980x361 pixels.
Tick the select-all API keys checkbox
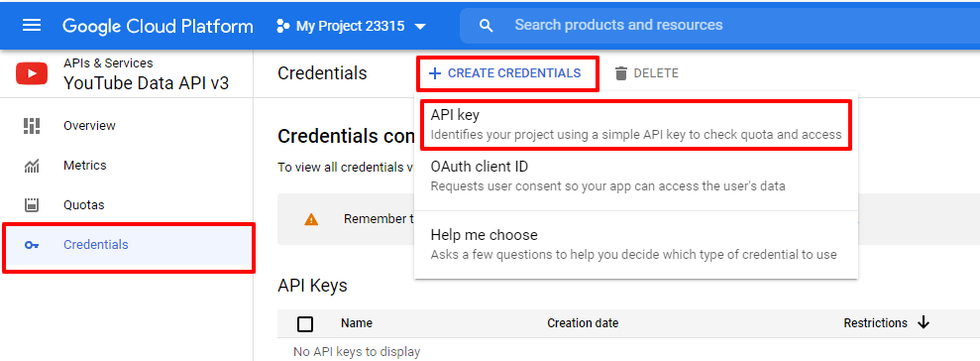(x=305, y=324)
